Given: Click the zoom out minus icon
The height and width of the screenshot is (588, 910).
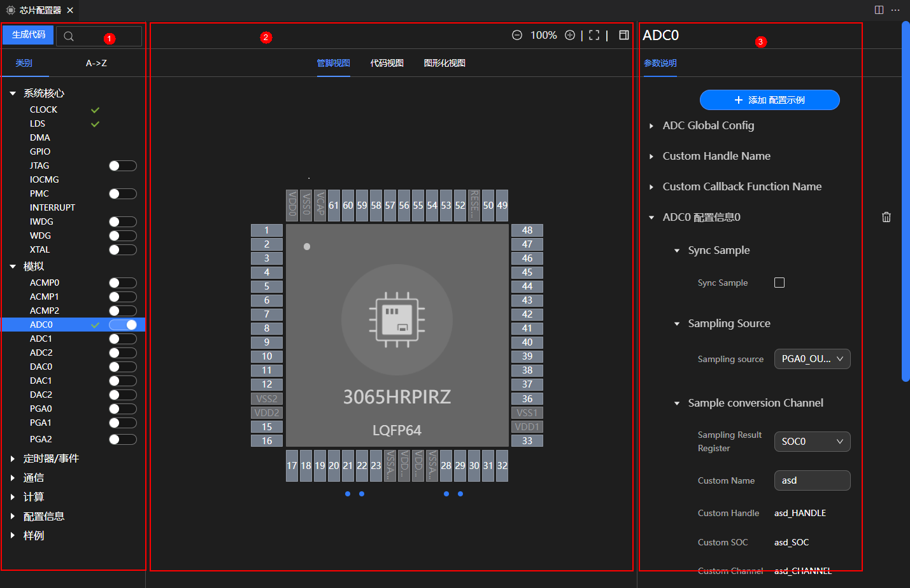Looking at the screenshot, I should pos(517,35).
